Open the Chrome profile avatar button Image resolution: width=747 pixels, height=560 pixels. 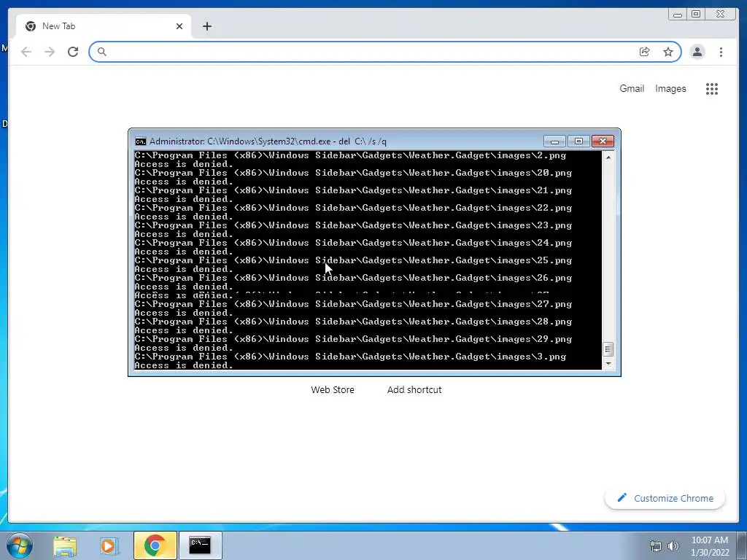click(697, 52)
